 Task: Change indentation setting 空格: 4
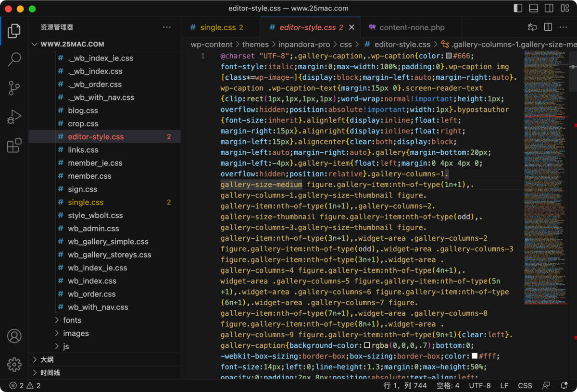click(x=448, y=385)
